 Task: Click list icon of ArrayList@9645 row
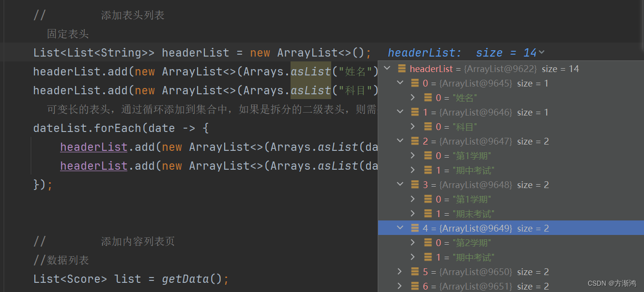415,83
